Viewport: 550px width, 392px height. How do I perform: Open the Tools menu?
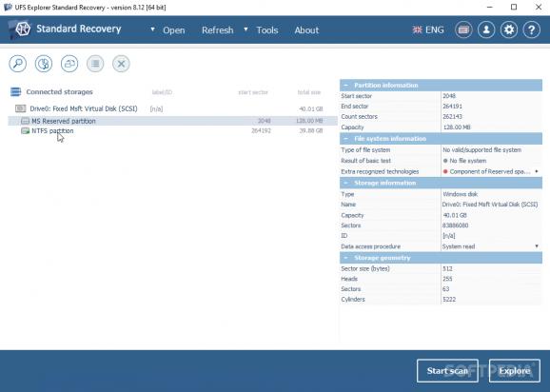[x=267, y=30]
